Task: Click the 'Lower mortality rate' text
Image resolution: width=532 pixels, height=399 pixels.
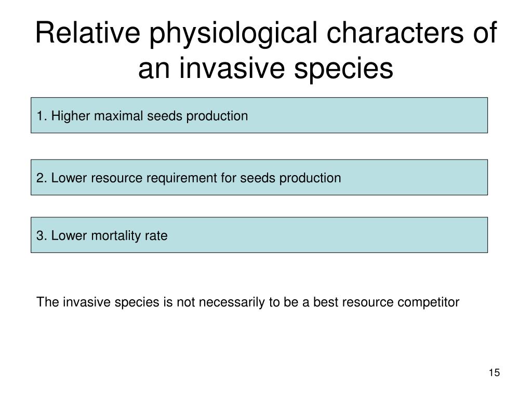Action: 109,235
